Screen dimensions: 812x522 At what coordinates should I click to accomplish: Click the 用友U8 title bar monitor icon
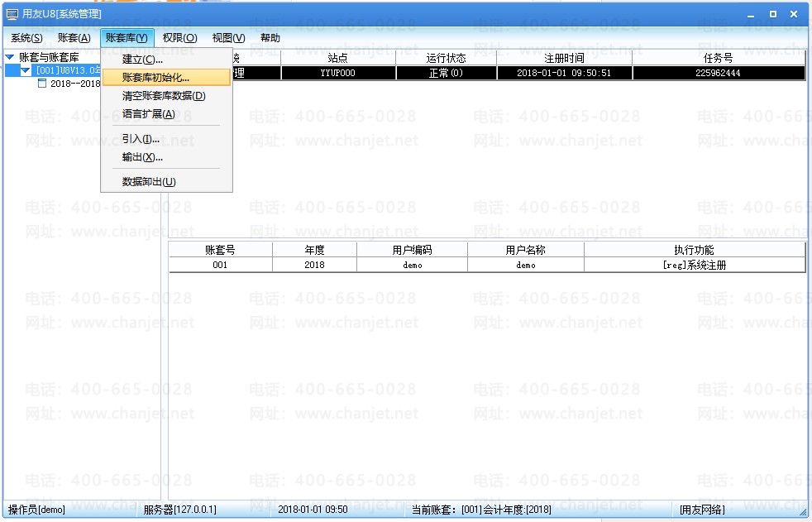[12, 15]
